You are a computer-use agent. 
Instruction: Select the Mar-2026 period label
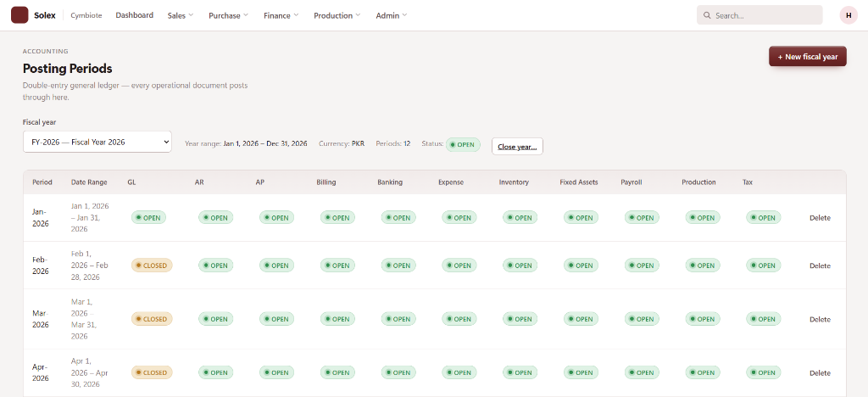(41, 319)
